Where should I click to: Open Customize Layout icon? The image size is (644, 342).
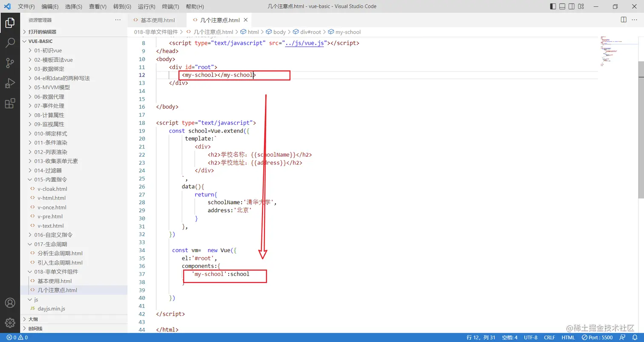582,6
